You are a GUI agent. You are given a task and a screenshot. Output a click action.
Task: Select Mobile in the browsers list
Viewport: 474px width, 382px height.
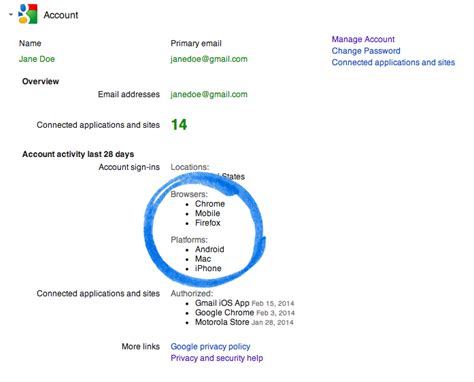point(208,213)
